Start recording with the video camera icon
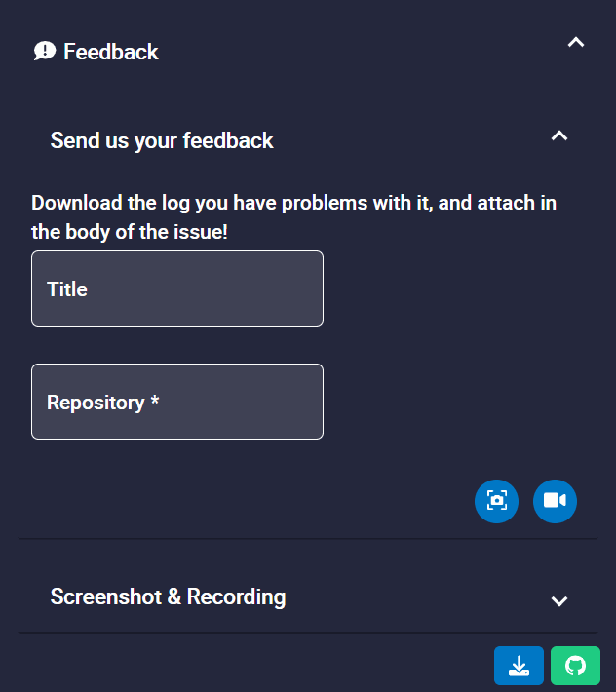The width and height of the screenshot is (616, 692). (x=555, y=501)
